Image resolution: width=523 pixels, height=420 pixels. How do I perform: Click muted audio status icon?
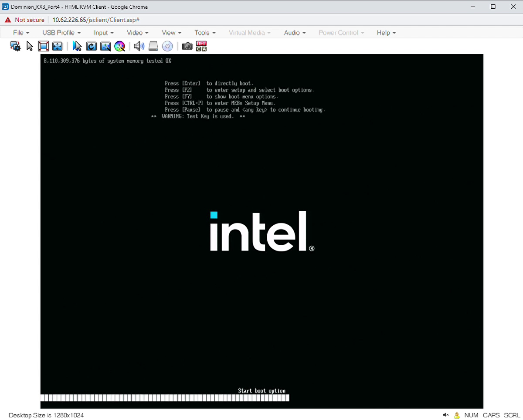[x=445, y=415]
